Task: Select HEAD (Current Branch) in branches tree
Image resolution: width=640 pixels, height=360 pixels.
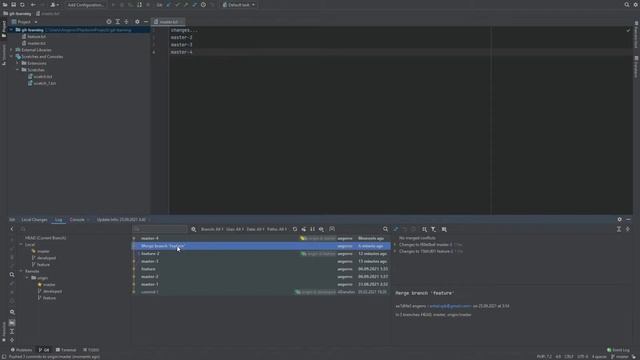Action: (45, 238)
